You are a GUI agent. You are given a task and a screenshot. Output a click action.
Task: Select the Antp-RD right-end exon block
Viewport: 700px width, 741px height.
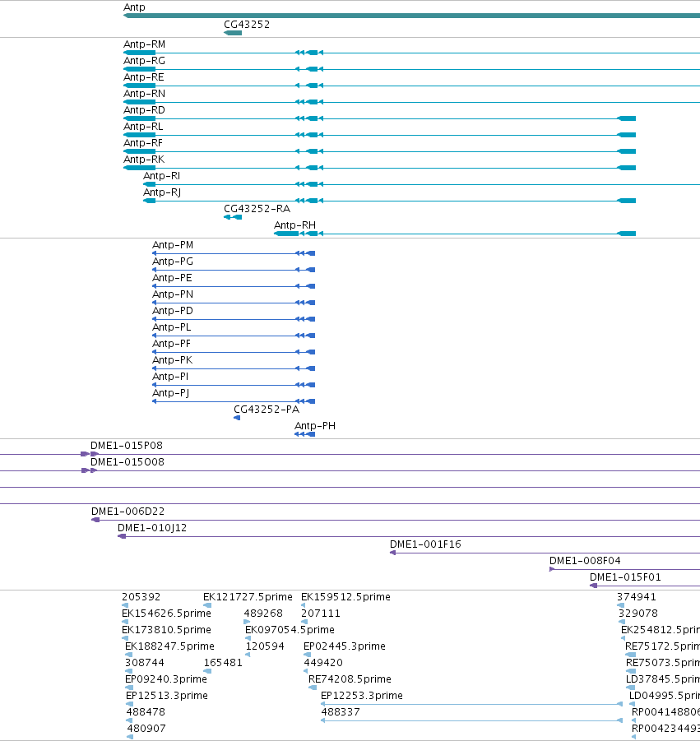point(627,118)
